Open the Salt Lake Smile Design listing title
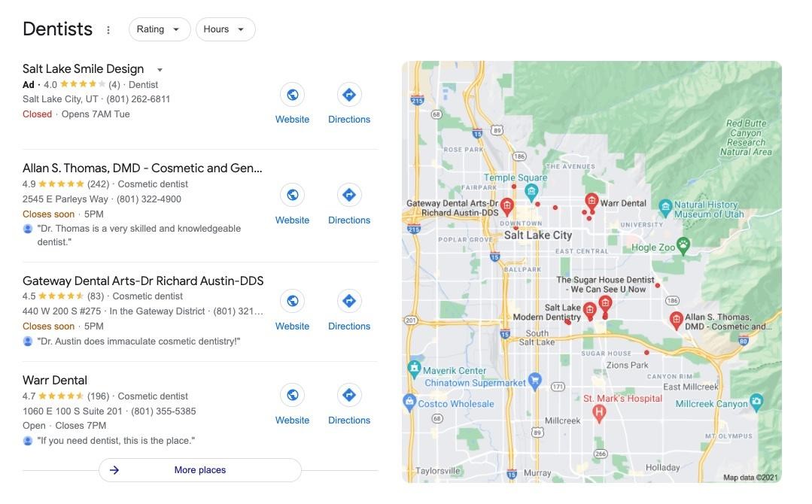Screen dimensions: 812x504 pyautogui.click(x=84, y=68)
